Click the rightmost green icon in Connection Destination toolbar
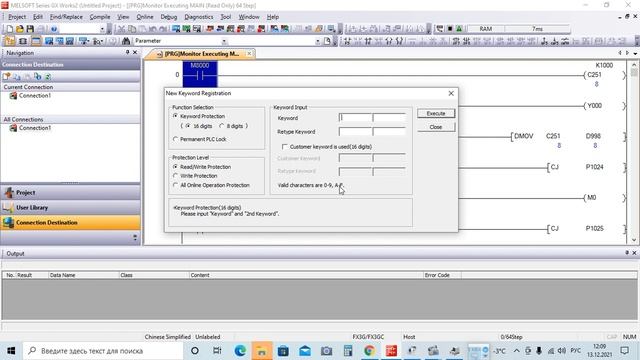 (48, 76)
